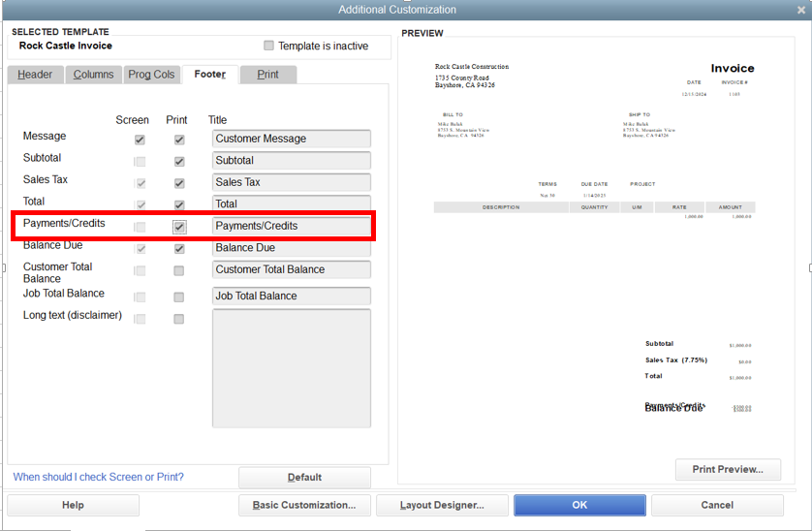Edit the Job Total Balance title field
The image size is (812, 531).
[291, 296]
